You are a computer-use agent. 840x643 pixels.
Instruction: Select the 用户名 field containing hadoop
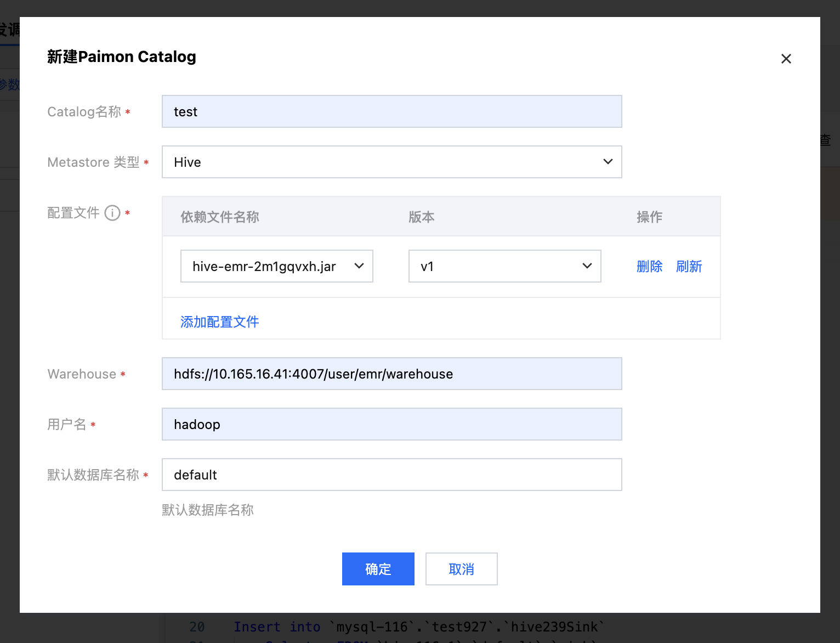pyautogui.click(x=391, y=424)
